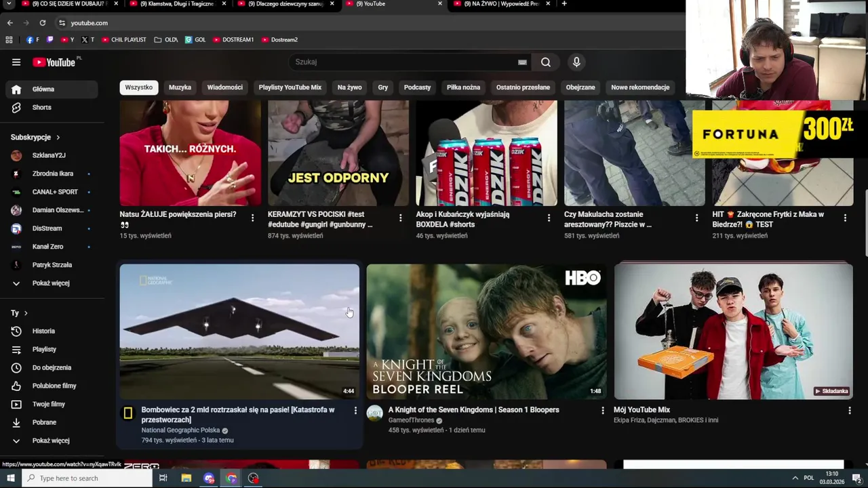Open the on-screen keyboard icon in search

[522, 62]
